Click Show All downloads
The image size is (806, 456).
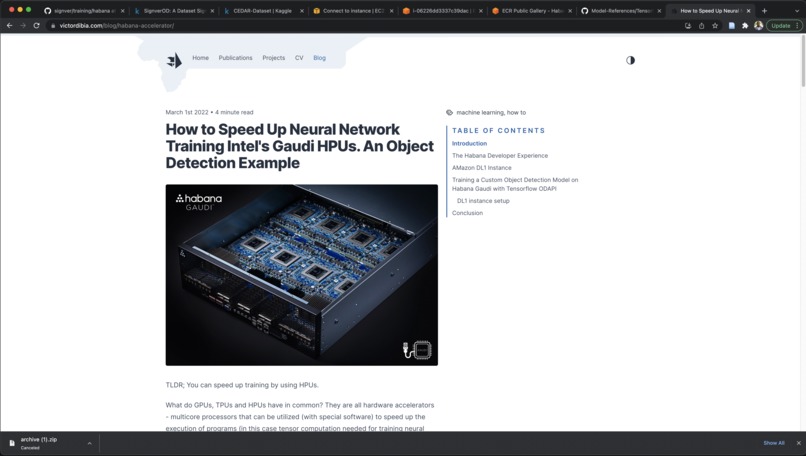pyautogui.click(x=774, y=443)
